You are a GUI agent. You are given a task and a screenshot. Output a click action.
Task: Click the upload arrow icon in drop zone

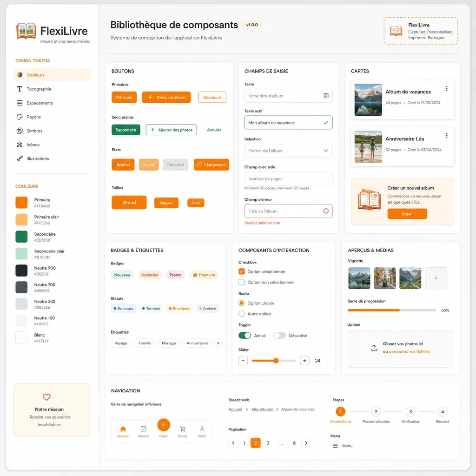point(374,348)
